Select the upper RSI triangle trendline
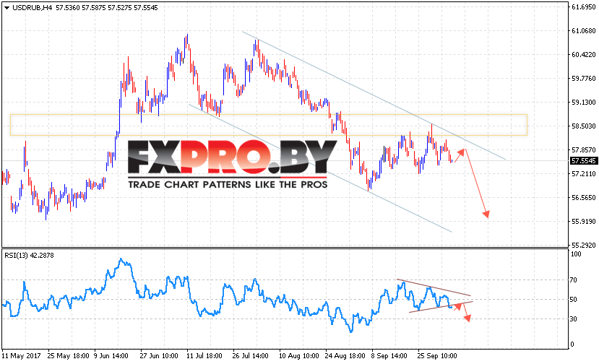The image size is (599, 364). pos(434,287)
